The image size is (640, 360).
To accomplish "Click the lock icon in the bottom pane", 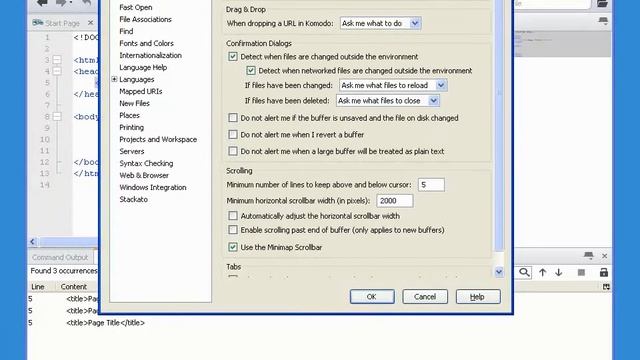I will point(604,272).
